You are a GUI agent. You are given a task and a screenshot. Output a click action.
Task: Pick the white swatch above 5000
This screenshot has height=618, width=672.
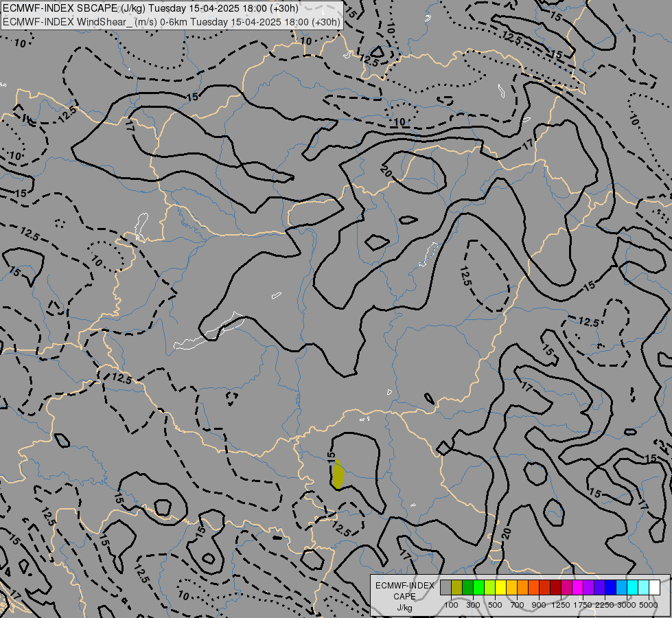coord(654,588)
